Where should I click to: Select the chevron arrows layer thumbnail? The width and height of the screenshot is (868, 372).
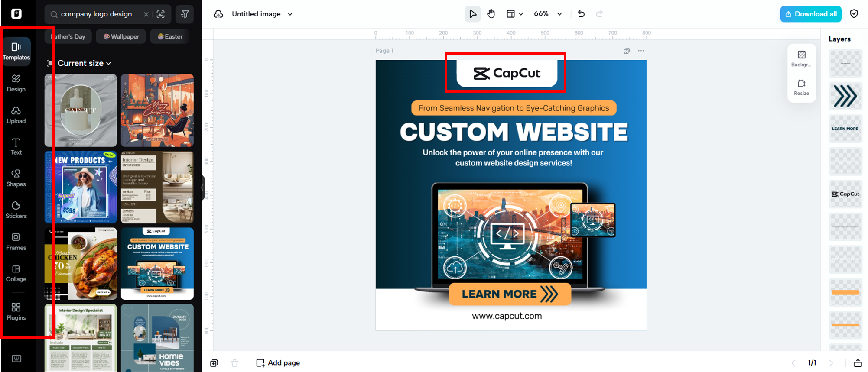[x=845, y=96]
